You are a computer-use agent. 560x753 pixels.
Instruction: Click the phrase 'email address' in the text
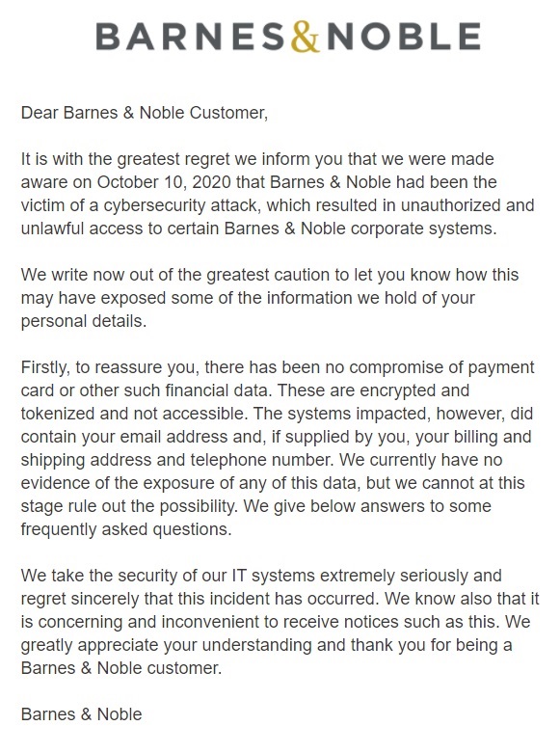pos(176,437)
